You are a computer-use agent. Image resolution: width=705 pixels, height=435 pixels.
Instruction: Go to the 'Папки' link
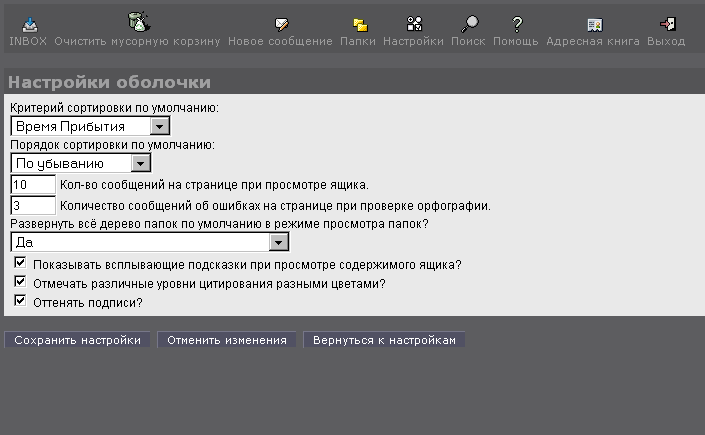(358, 41)
